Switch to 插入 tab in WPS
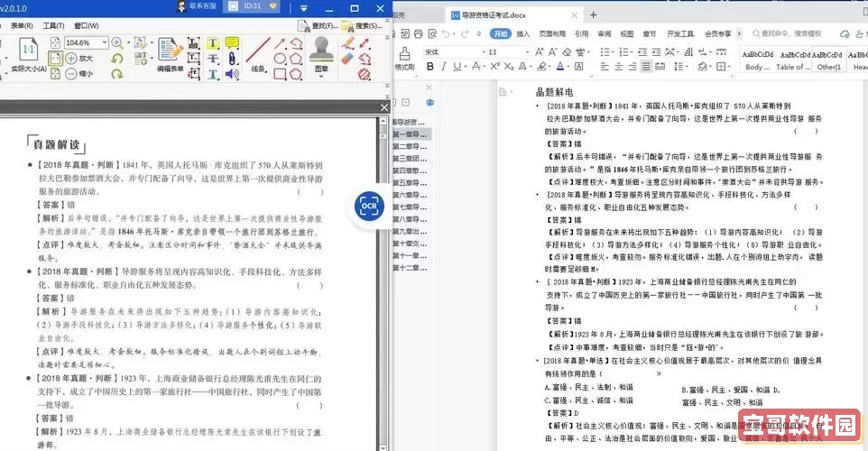 (523, 33)
